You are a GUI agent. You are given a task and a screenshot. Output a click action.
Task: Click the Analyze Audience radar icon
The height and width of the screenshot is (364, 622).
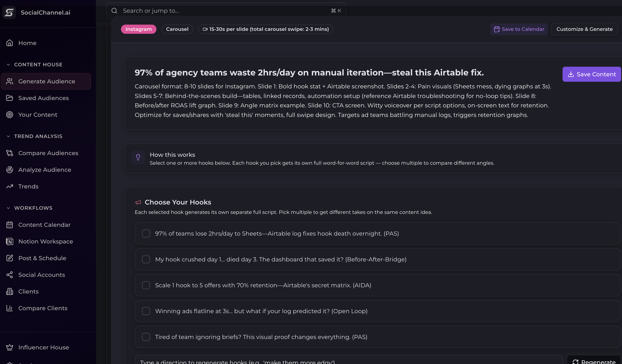(x=10, y=170)
